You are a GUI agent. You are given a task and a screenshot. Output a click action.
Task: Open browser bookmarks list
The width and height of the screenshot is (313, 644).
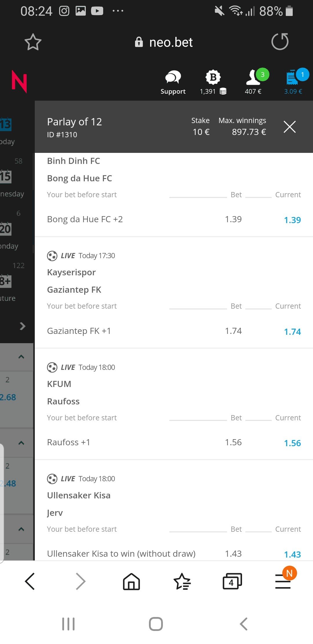(x=182, y=581)
